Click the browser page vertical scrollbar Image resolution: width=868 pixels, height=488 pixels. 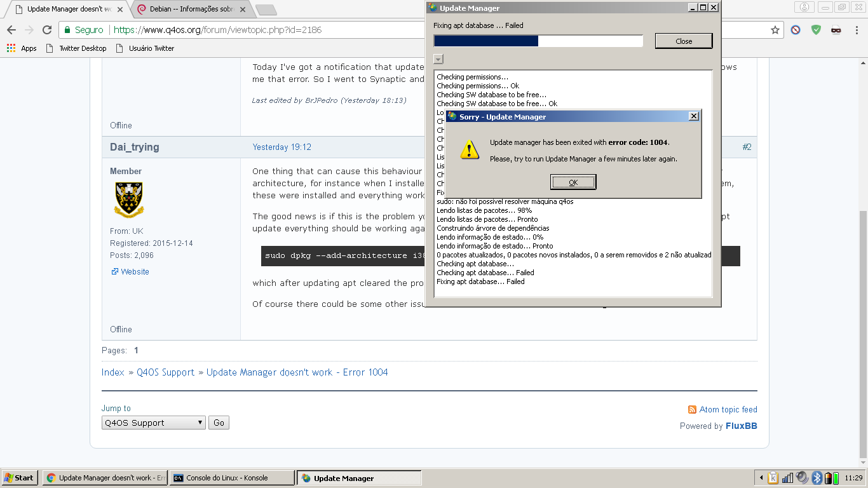click(863, 334)
